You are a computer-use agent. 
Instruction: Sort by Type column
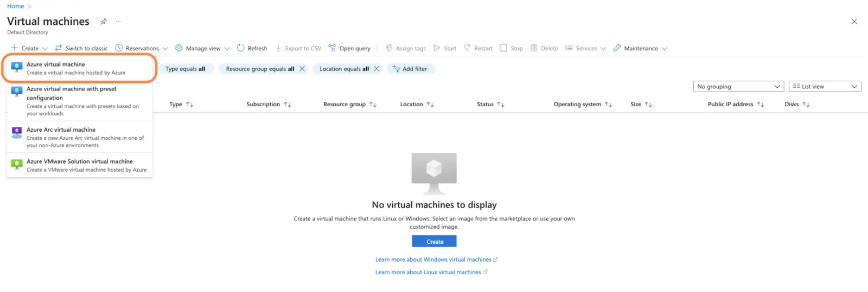[181, 104]
